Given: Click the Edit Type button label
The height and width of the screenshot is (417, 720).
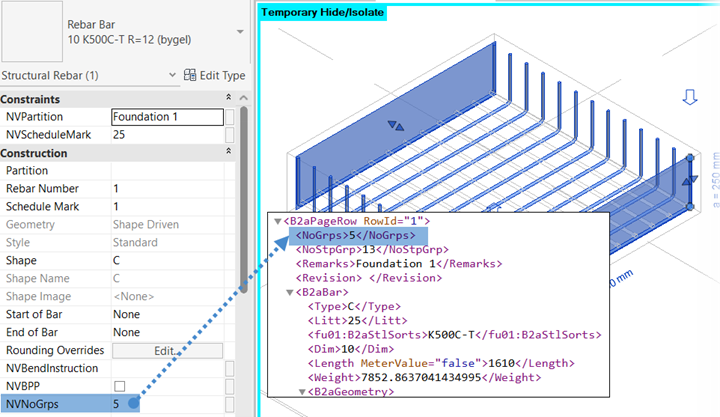Looking at the screenshot, I should coord(222,75).
